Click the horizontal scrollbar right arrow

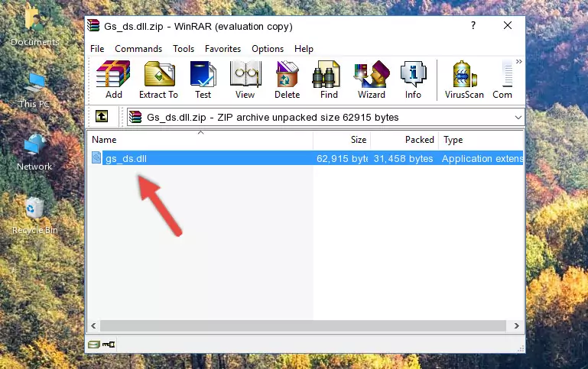pyautogui.click(x=516, y=325)
